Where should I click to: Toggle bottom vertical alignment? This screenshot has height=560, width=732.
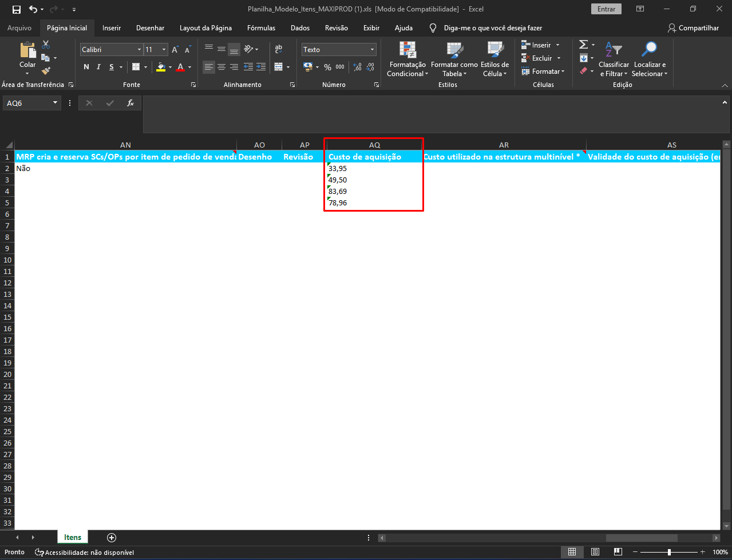coord(234,50)
